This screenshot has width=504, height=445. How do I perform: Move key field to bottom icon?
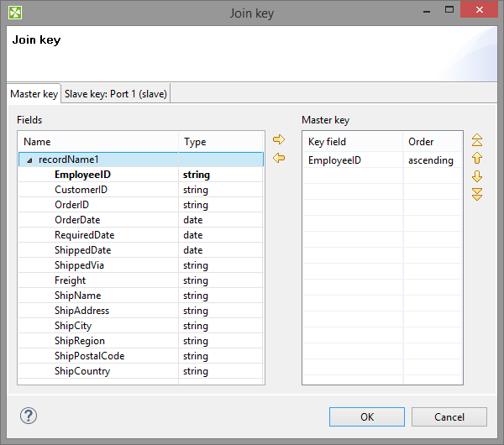pos(477,194)
